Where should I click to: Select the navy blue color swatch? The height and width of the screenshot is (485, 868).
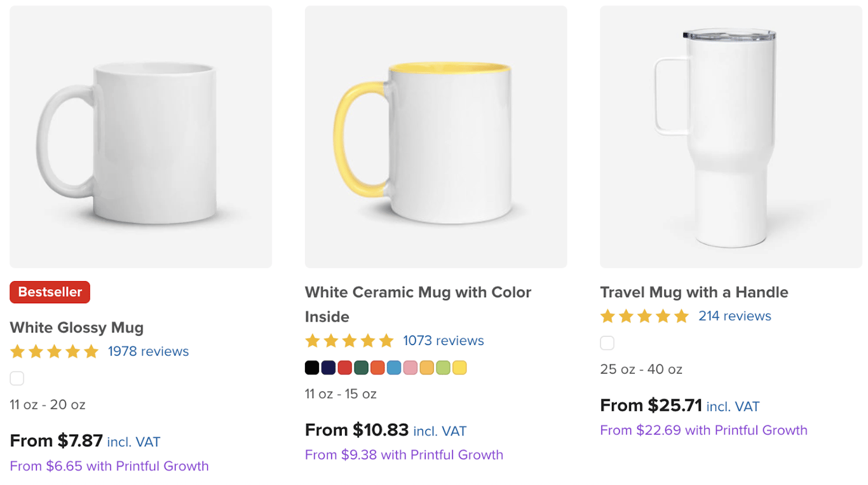[328, 367]
